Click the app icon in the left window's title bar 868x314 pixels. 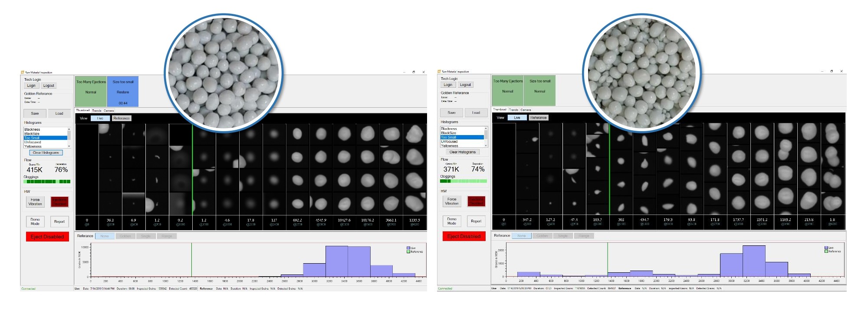coord(23,72)
